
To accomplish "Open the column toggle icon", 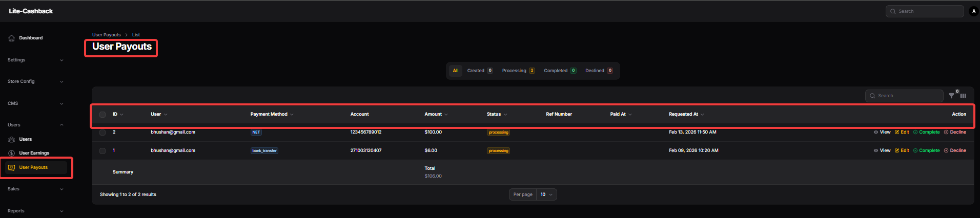I will (963, 96).
